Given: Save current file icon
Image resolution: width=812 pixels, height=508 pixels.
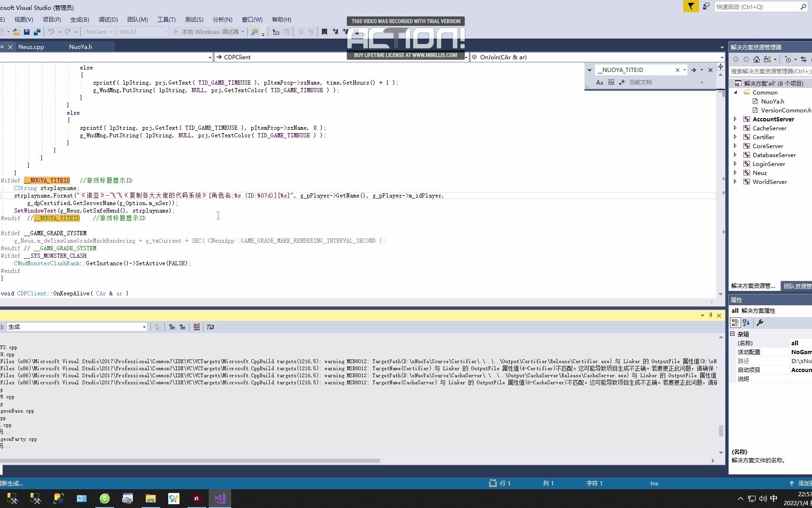Looking at the screenshot, I should click(x=27, y=32).
